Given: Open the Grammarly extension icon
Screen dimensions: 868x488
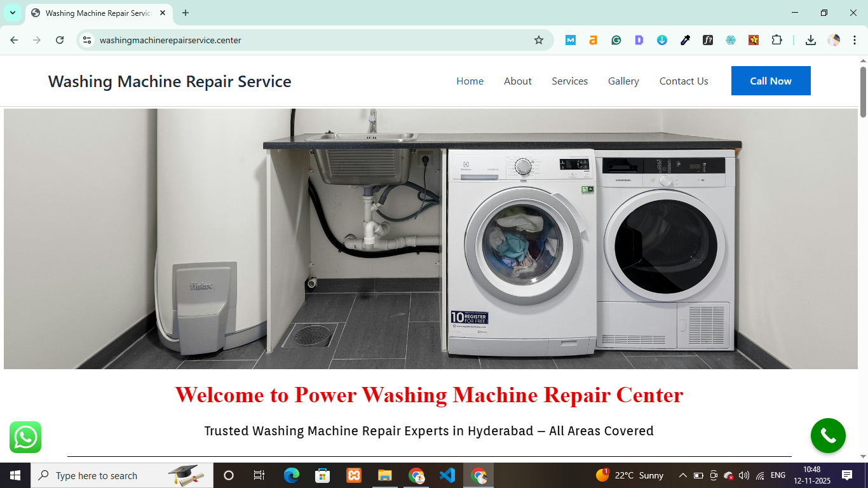Looking at the screenshot, I should (x=616, y=40).
